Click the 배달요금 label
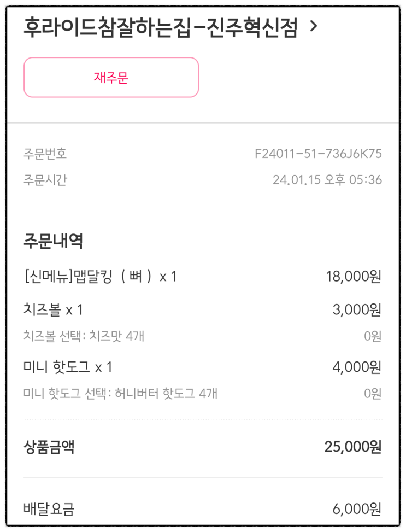 tap(49, 510)
